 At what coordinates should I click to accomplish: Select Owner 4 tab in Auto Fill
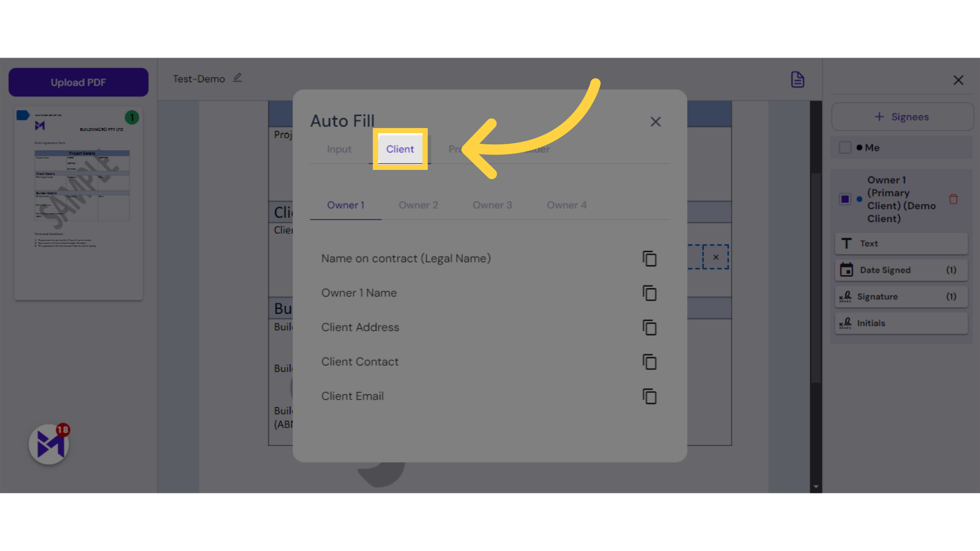tap(566, 205)
